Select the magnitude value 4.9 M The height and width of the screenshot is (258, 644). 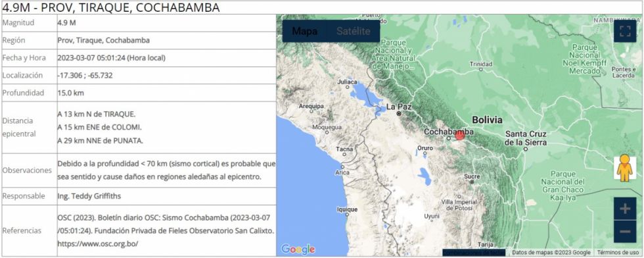[x=66, y=23]
